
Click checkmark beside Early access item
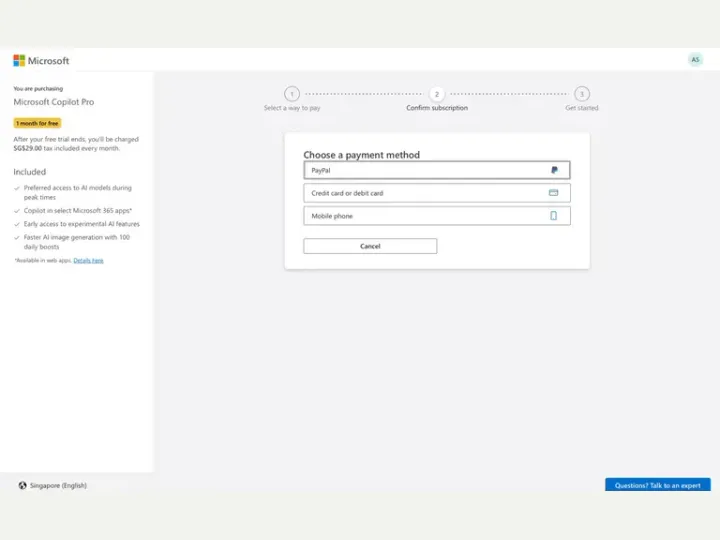click(17, 224)
